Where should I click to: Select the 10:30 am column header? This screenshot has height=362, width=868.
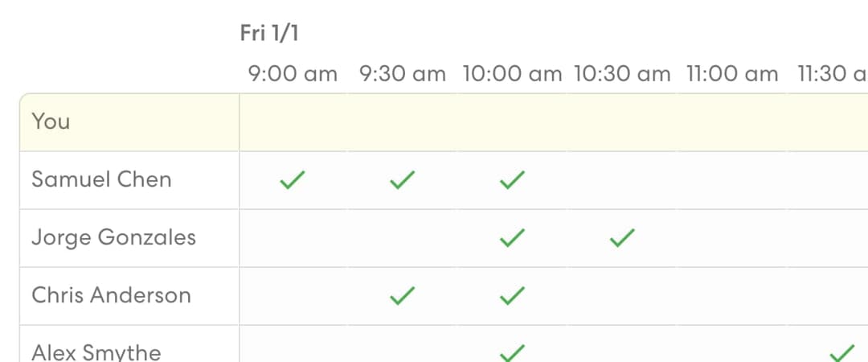(621, 74)
